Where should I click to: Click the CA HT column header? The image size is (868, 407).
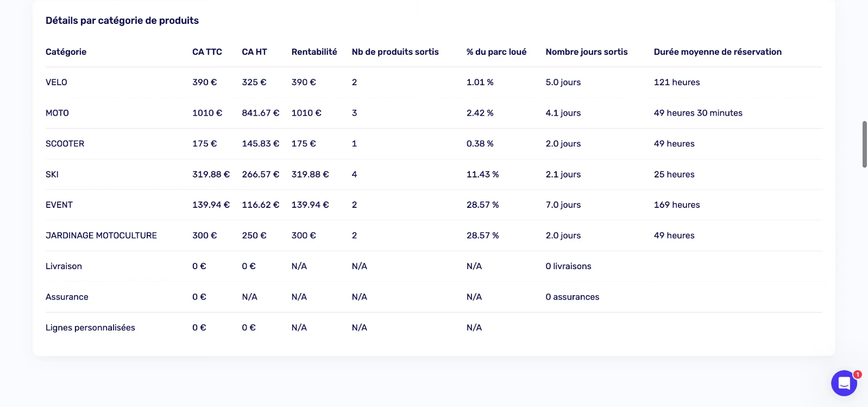coord(254,52)
